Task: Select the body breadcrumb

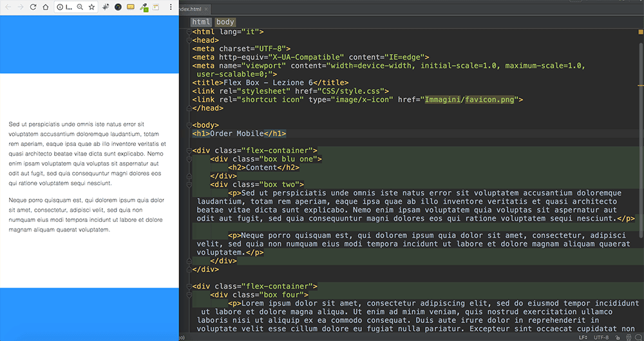Action: (x=225, y=22)
